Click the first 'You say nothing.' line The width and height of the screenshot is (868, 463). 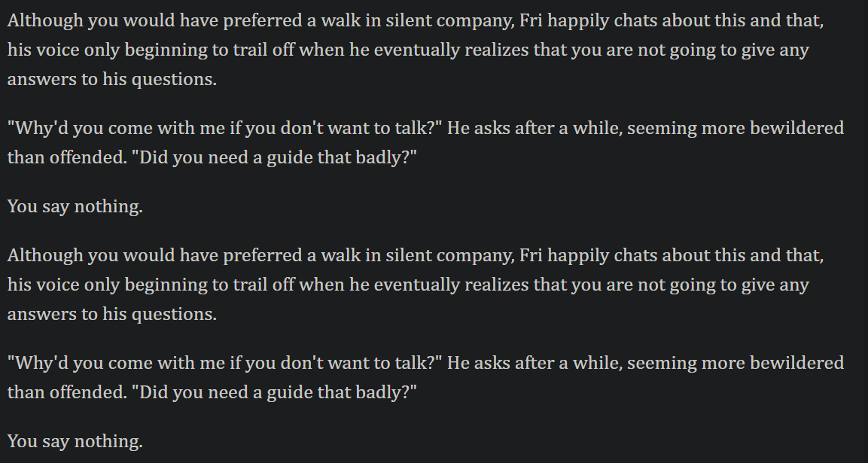coord(75,206)
